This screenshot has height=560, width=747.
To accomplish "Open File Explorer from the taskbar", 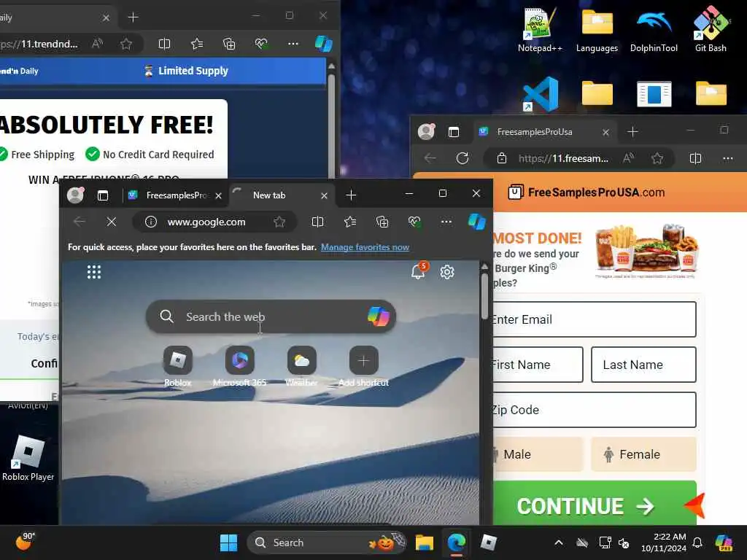I will pos(424,542).
